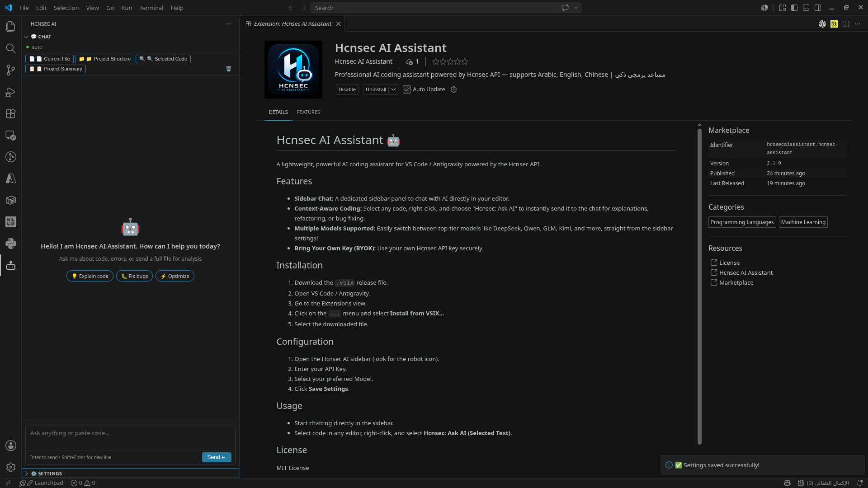Split the editor right
Screen dimensions: 868x488
(846, 24)
